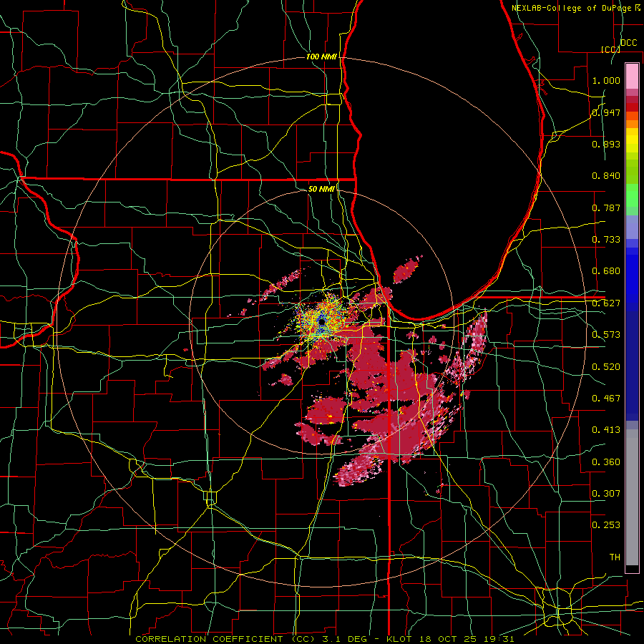
Task: Select the 0.573 legend value
Action: 606,335
